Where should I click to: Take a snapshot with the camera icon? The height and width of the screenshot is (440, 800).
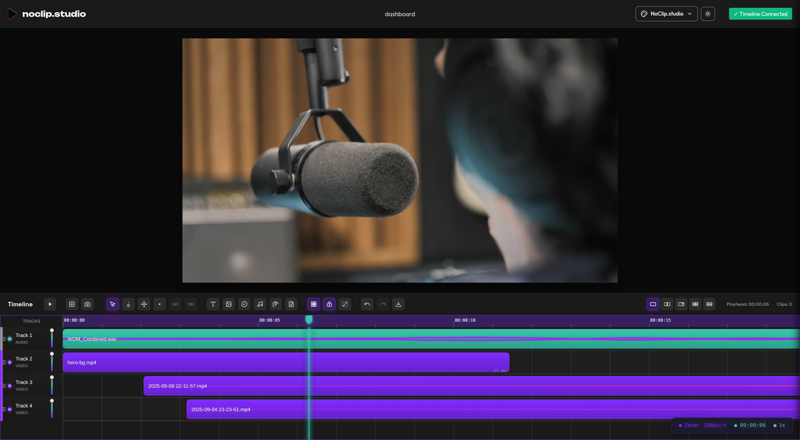coord(87,304)
